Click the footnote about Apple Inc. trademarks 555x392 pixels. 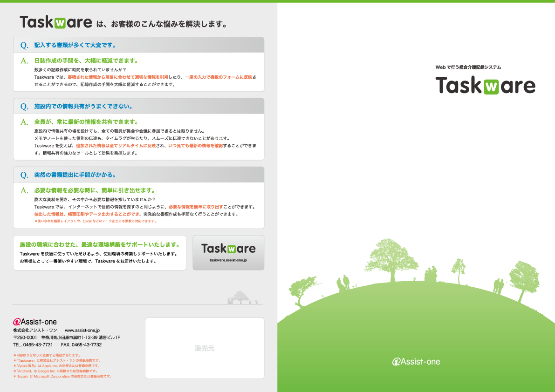(x=57, y=366)
